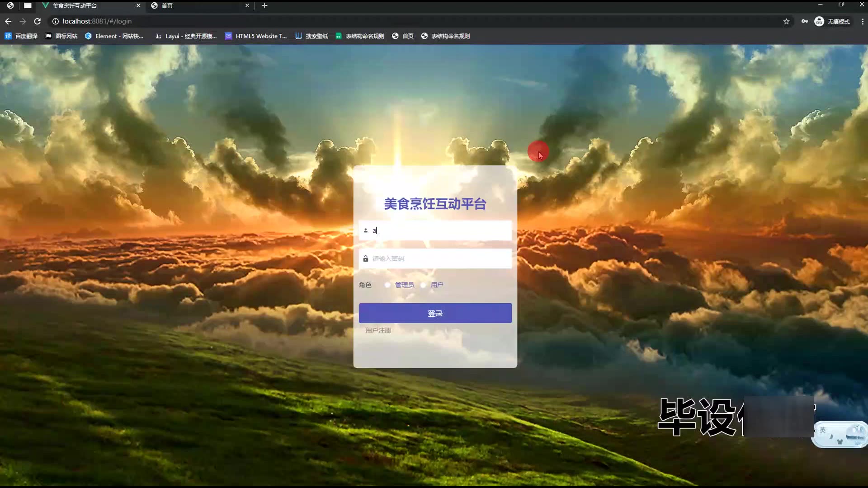Open the browser three-dot menu
The image size is (868, 488).
pyautogui.click(x=862, y=21)
